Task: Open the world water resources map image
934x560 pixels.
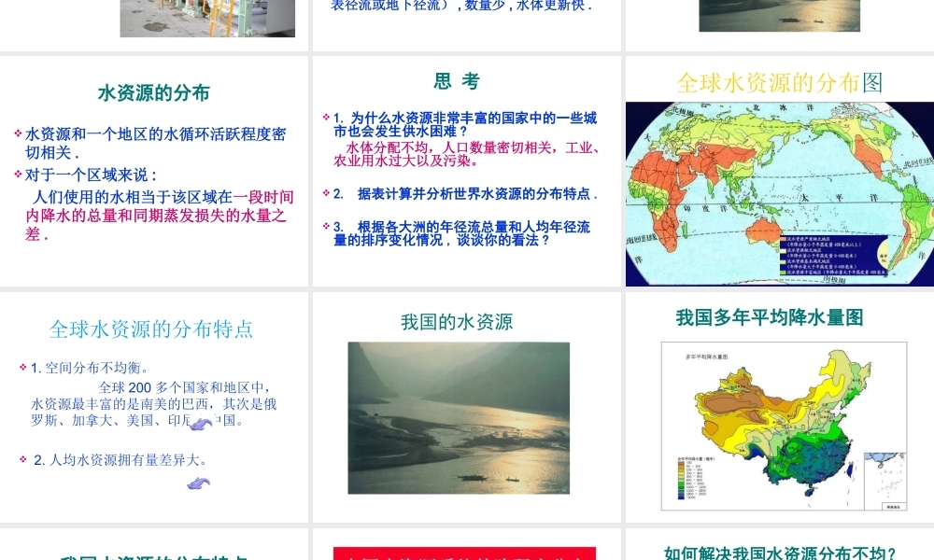Action: coord(780,194)
